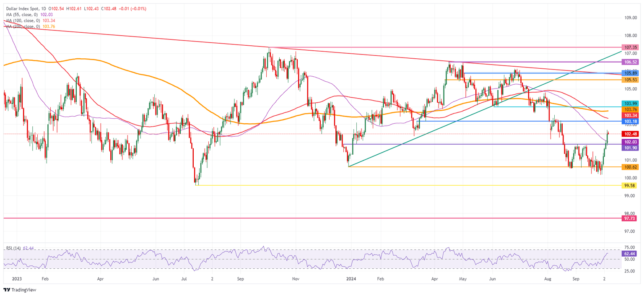Screen dimensions: 644x296
Task: Click the RSL(14) indicator label
Action: point(13,247)
